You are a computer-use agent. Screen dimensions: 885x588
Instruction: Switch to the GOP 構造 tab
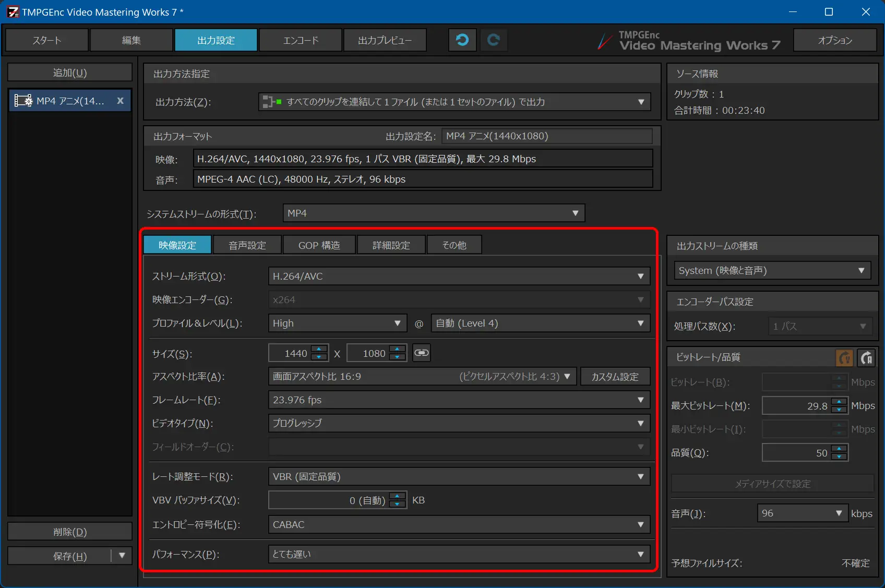pyautogui.click(x=319, y=245)
